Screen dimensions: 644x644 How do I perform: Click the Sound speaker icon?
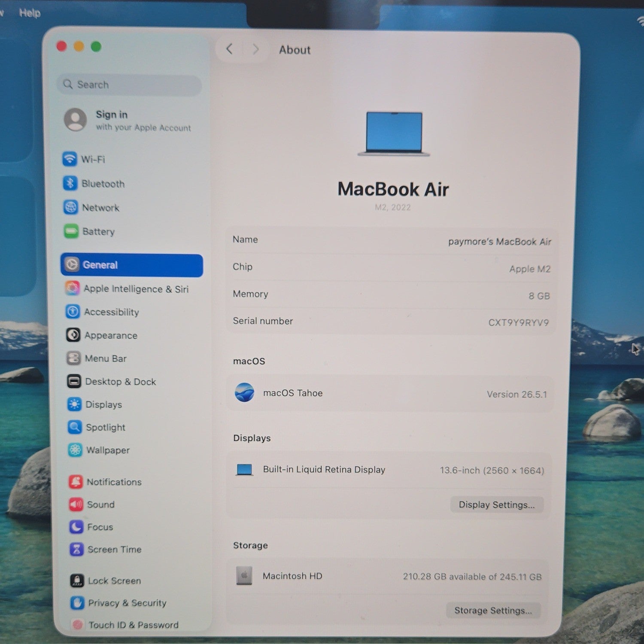76,504
